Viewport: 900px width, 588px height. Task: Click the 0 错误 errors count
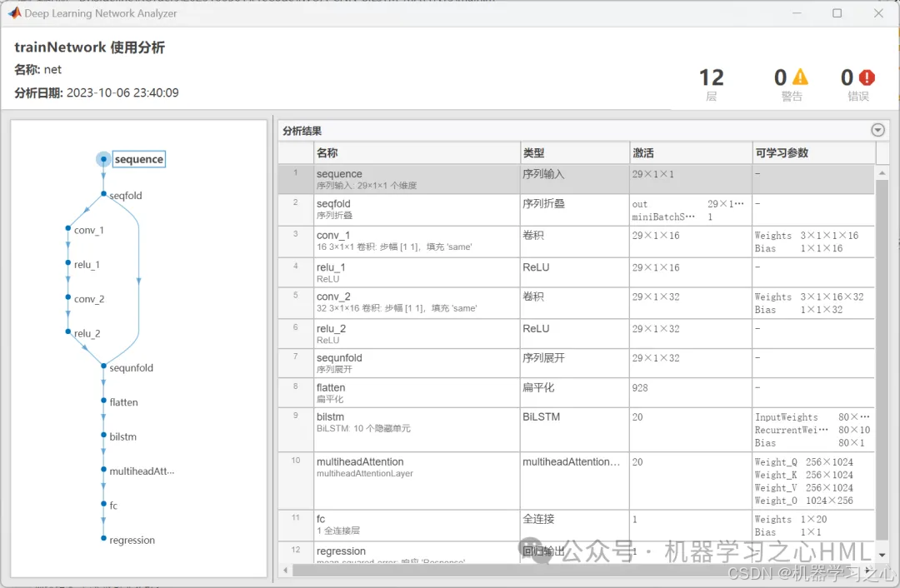[x=857, y=84]
